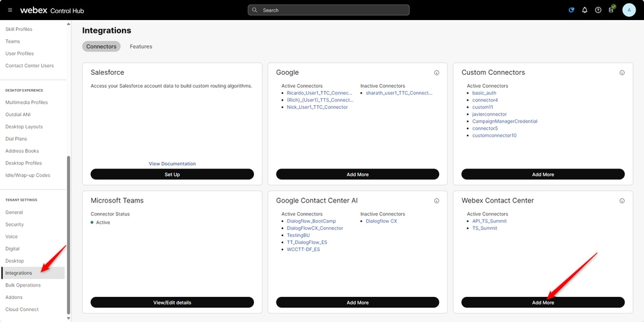Open the CampaignManagerCredential connector
This screenshot has height=322, width=644.
point(505,121)
